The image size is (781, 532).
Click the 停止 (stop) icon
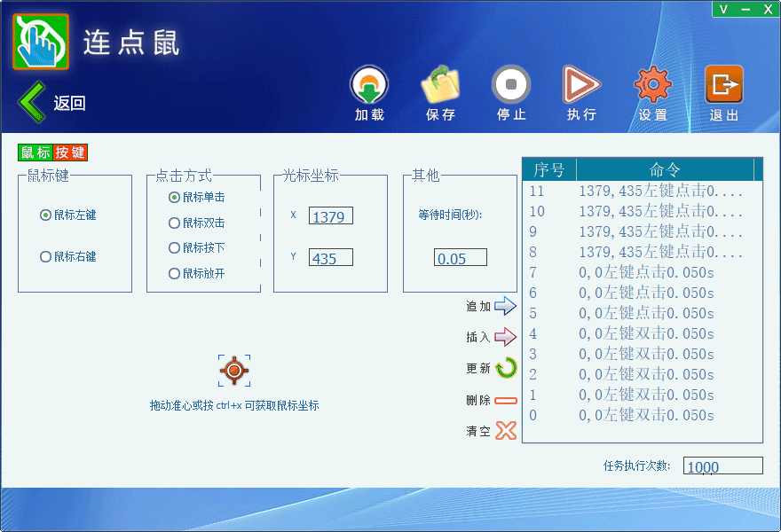pos(511,84)
